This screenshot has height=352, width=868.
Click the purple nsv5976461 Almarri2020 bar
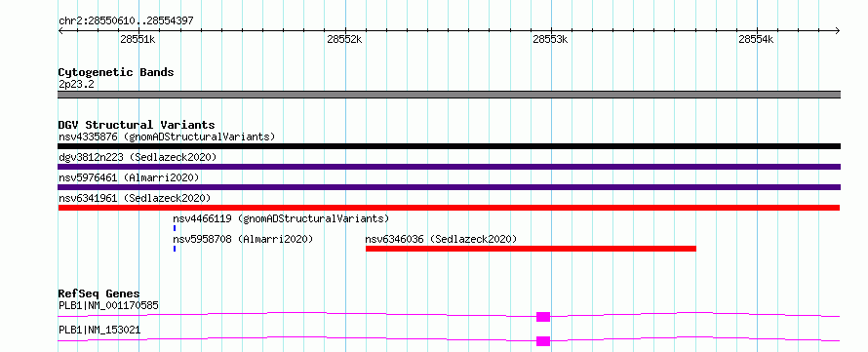(449, 187)
